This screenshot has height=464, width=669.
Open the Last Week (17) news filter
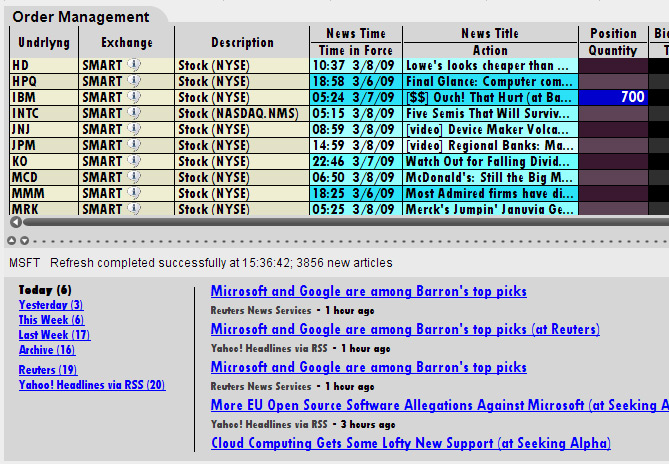pos(54,335)
